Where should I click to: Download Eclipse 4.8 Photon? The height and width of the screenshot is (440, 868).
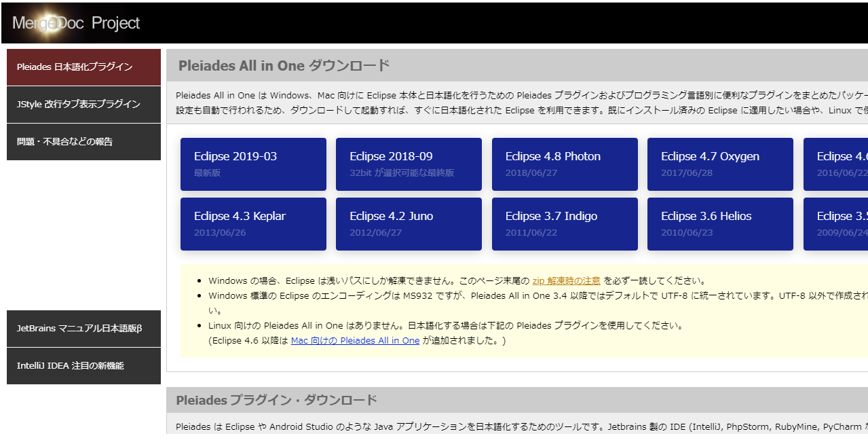point(564,164)
